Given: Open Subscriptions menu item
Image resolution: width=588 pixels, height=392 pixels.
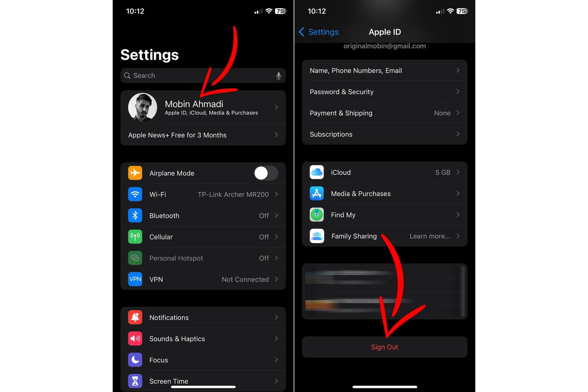Looking at the screenshot, I should pyautogui.click(x=385, y=134).
